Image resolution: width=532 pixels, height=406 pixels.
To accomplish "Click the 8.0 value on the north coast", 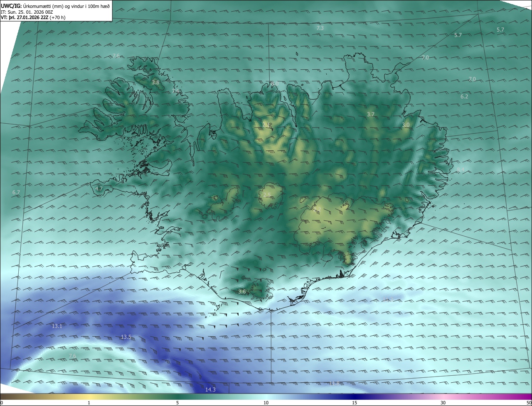I will coord(274,83).
